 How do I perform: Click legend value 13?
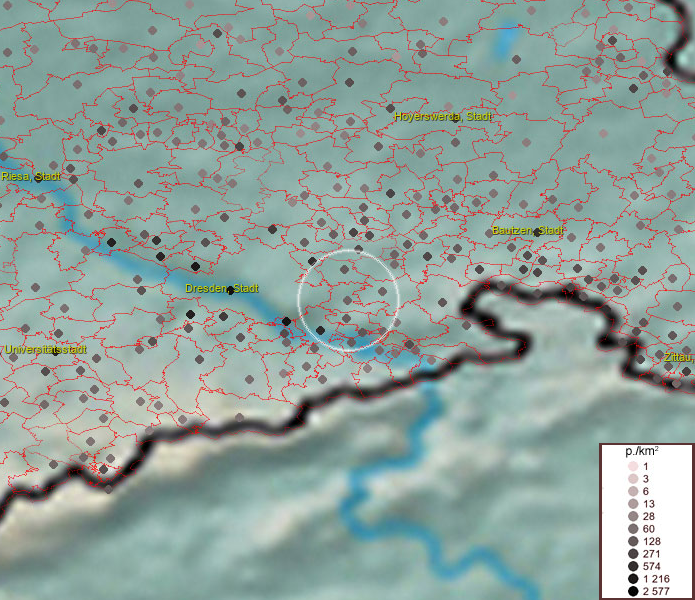coord(648,504)
